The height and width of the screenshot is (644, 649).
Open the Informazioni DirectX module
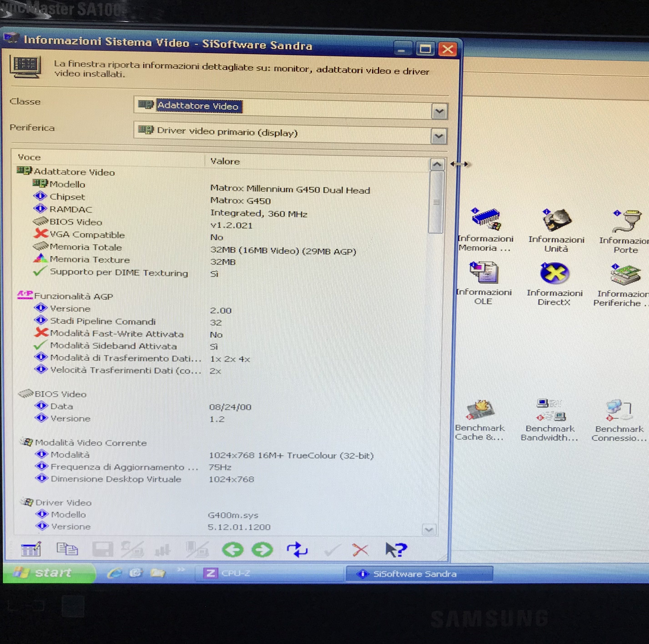click(554, 274)
